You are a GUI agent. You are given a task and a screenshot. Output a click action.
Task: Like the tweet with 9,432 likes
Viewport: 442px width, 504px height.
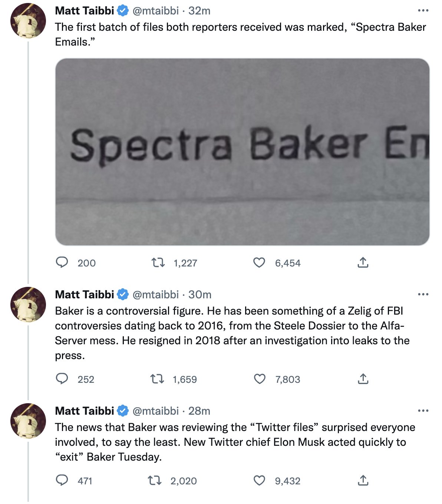point(260,481)
